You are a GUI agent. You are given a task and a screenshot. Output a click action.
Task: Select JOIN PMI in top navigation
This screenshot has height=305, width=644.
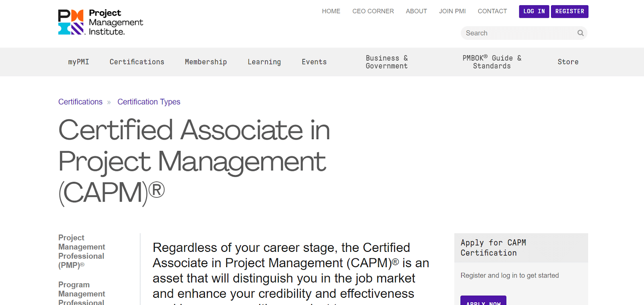click(452, 11)
